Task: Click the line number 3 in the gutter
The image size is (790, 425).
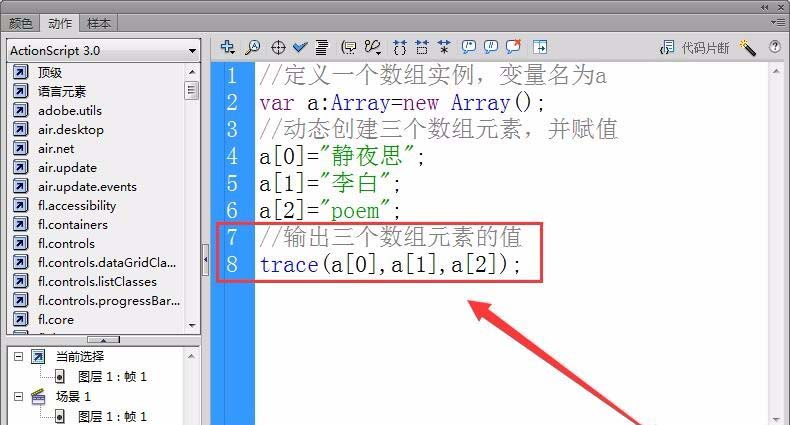Action: [231, 129]
